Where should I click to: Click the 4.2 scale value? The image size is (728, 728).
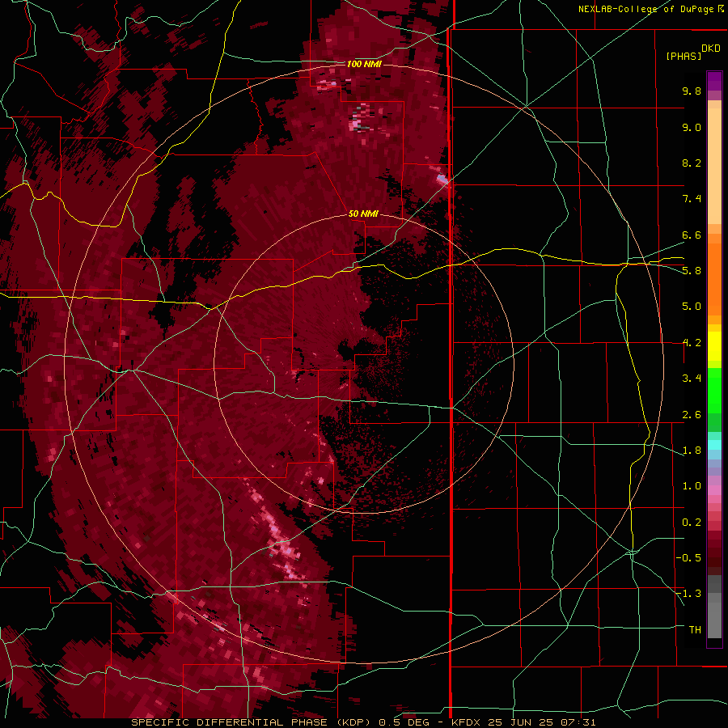pos(692,343)
